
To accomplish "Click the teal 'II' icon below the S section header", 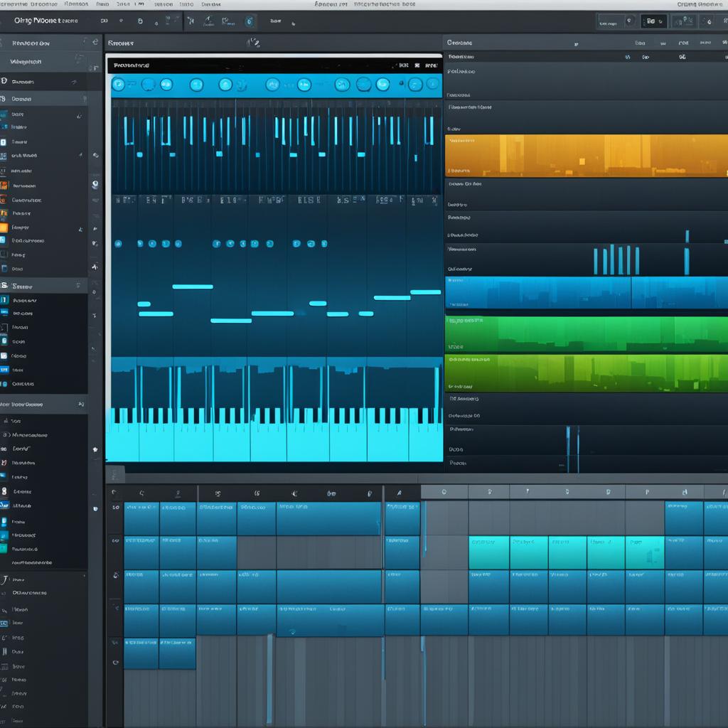I will pyautogui.click(x=4, y=300).
